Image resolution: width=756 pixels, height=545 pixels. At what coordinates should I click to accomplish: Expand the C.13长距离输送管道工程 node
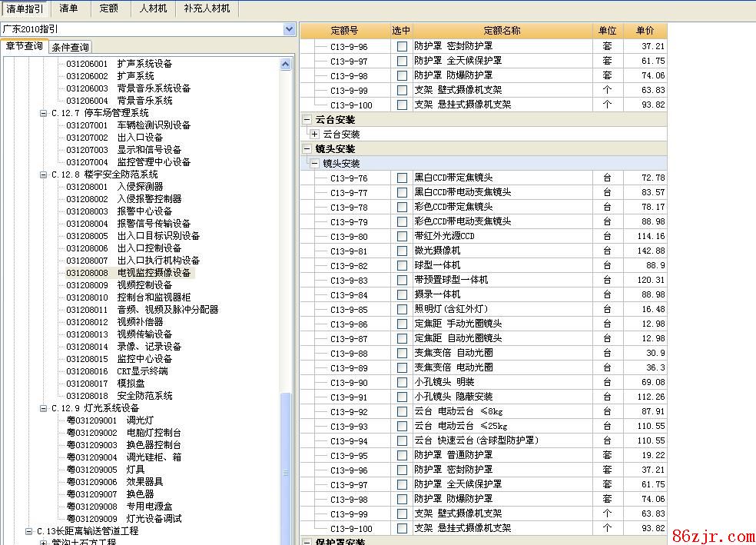pyautogui.click(x=29, y=531)
